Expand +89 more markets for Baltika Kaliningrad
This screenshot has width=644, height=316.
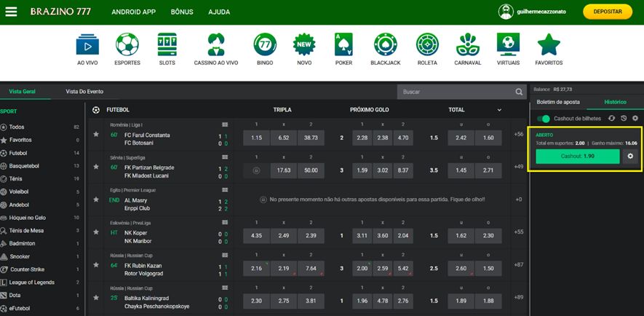[518, 297]
